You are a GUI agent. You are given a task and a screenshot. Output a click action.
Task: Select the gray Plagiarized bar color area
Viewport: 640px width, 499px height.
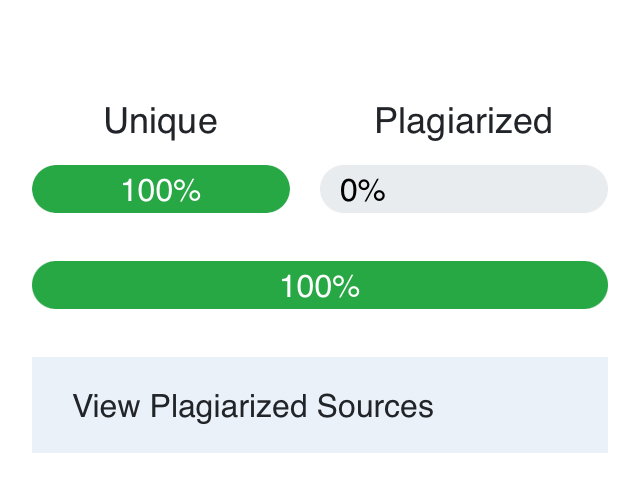(496, 189)
